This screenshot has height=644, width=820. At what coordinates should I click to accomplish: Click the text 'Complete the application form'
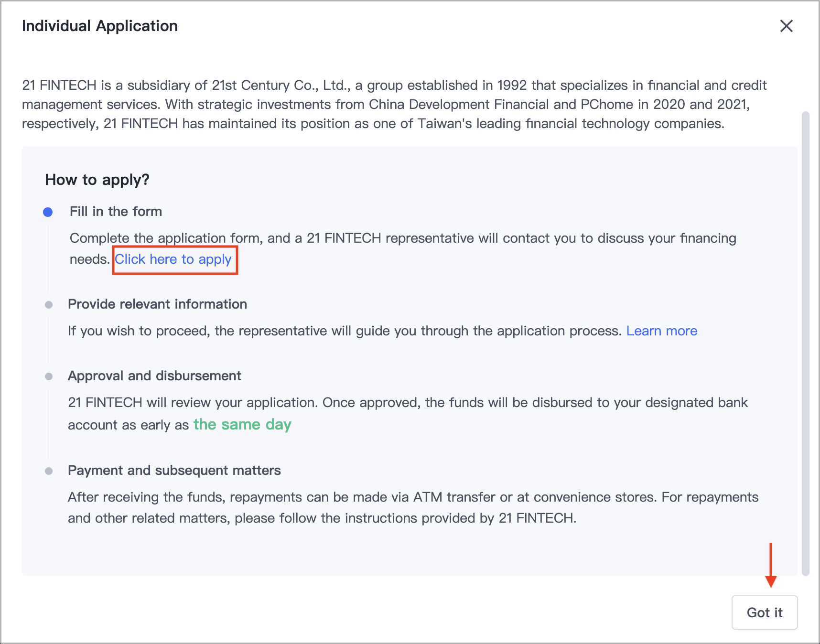(166, 238)
